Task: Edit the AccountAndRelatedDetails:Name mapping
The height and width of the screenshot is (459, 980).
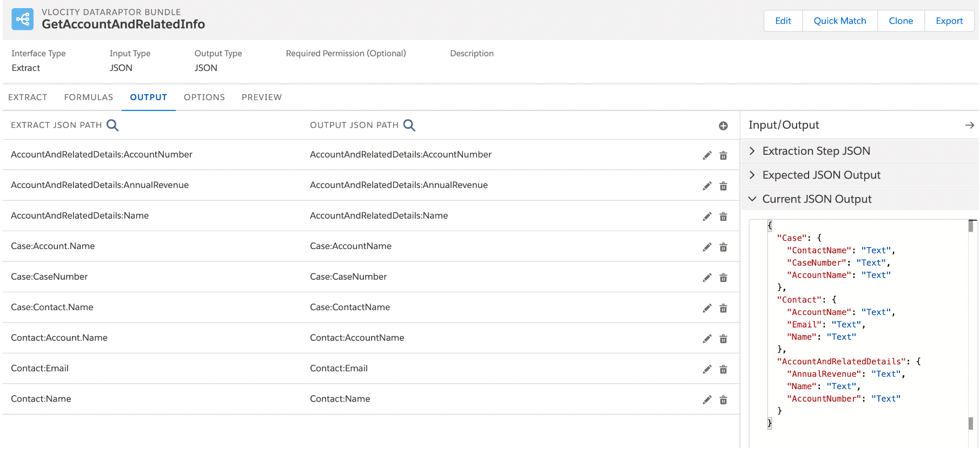Action: 707,217
